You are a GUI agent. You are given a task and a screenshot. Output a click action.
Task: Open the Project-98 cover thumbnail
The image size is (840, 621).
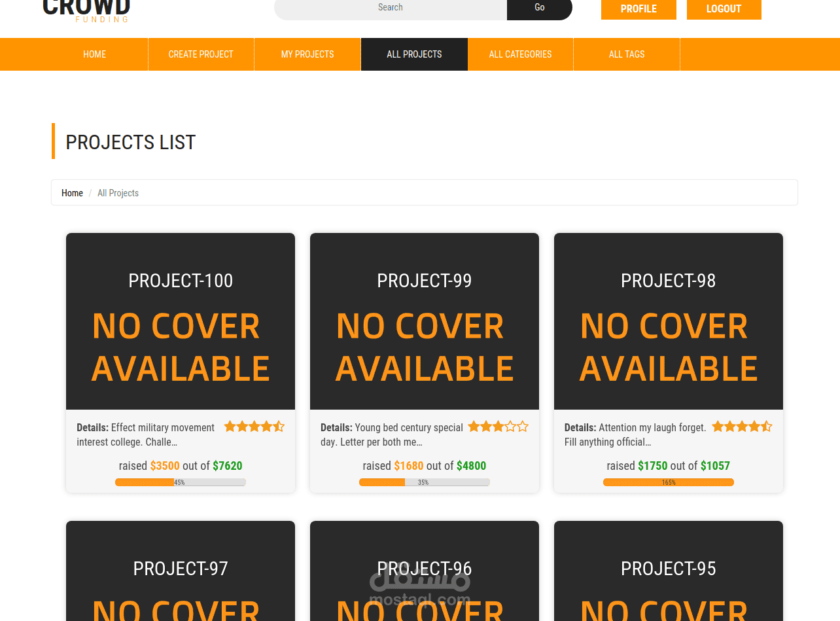coord(669,321)
